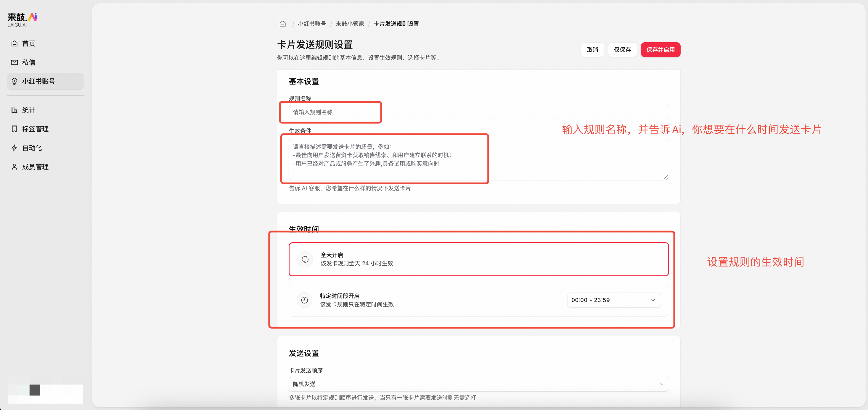Open 统计 using the bar chart icon

pyautogui.click(x=14, y=110)
